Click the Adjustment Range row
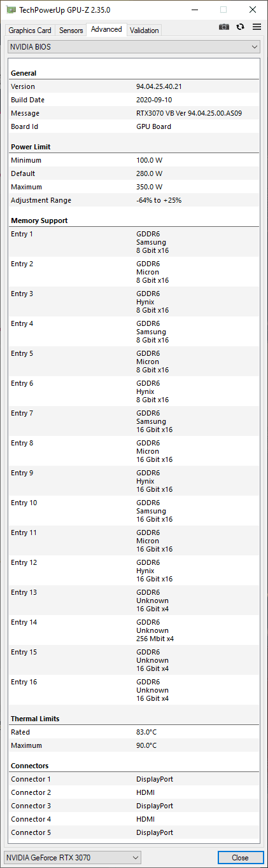Image resolution: width=268 pixels, height=868 pixels. tap(134, 200)
